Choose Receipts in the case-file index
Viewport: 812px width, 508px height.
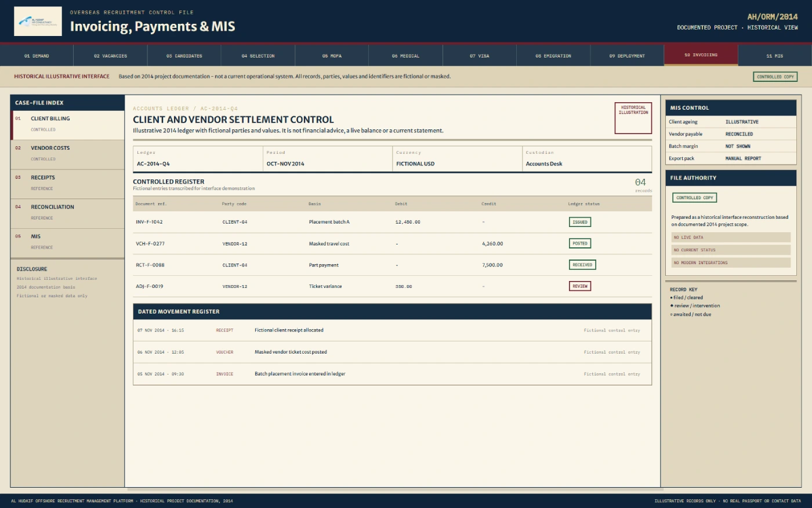68,184
